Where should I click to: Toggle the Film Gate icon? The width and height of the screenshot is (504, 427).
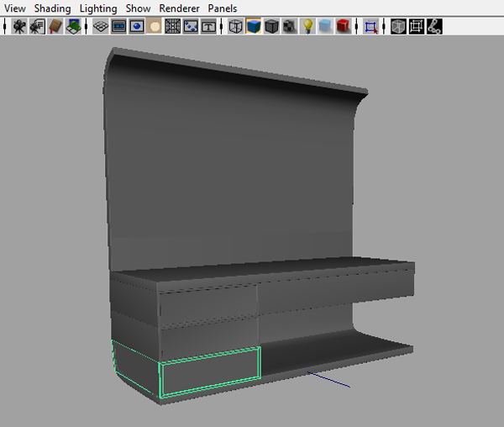(118, 26)
